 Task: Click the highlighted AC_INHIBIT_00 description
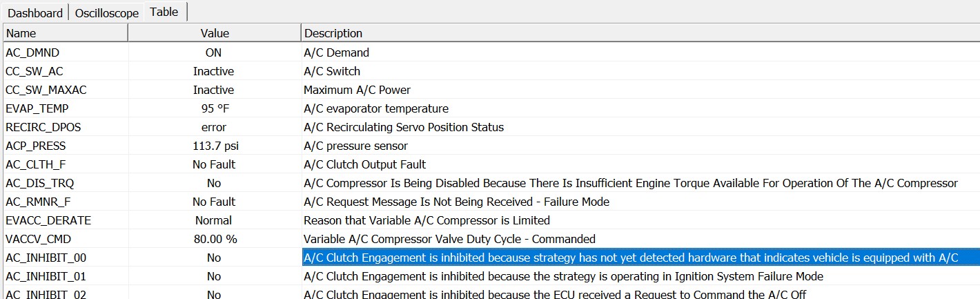click(x=630, y=258)
